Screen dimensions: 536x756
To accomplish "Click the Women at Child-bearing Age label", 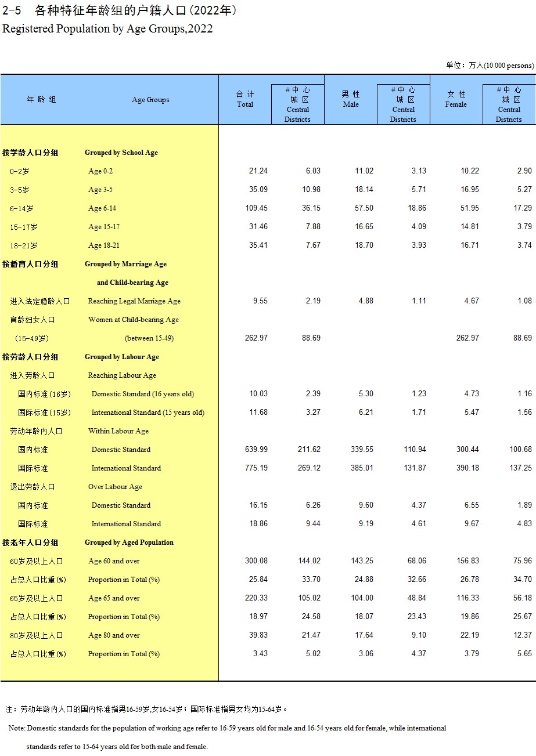I will (133, 320).
